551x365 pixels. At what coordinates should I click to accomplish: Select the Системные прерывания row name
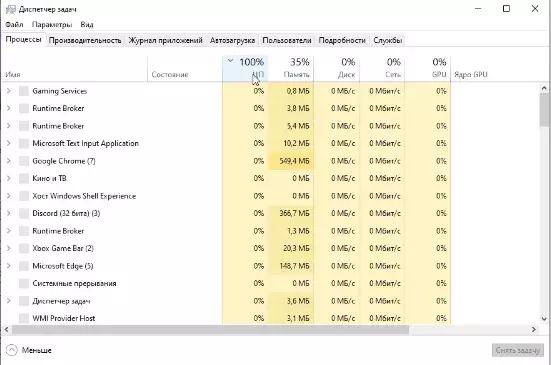[74, 283]
